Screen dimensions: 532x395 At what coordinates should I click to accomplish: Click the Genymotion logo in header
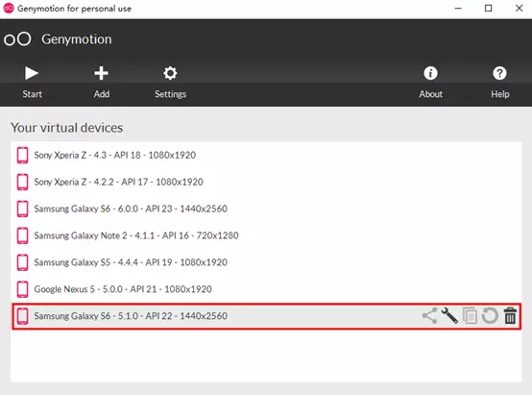pos(17,39)
